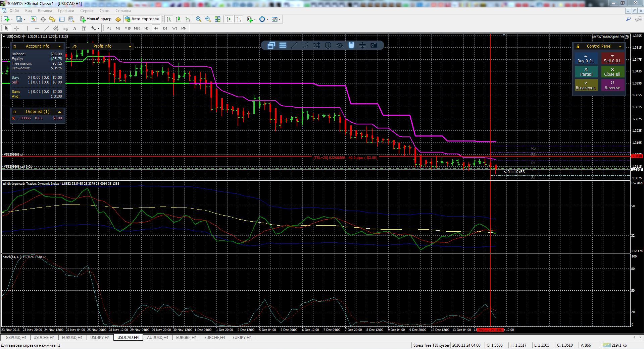Viewport: 644px width, 349px height.
Task: Select the trendline drawing tool
Action: coord(46,28)
